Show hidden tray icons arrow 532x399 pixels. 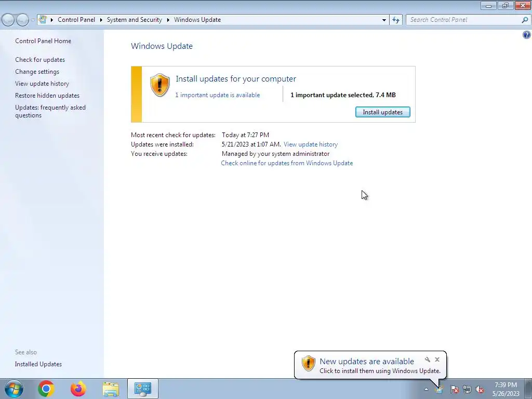tap(426, 389)
